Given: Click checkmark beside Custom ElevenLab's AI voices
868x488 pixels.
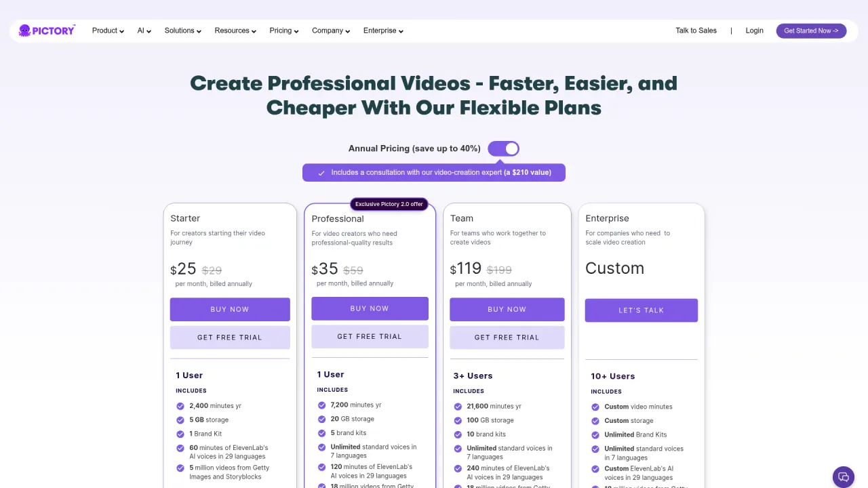Looking at the screenshot, I should (595, 469).
